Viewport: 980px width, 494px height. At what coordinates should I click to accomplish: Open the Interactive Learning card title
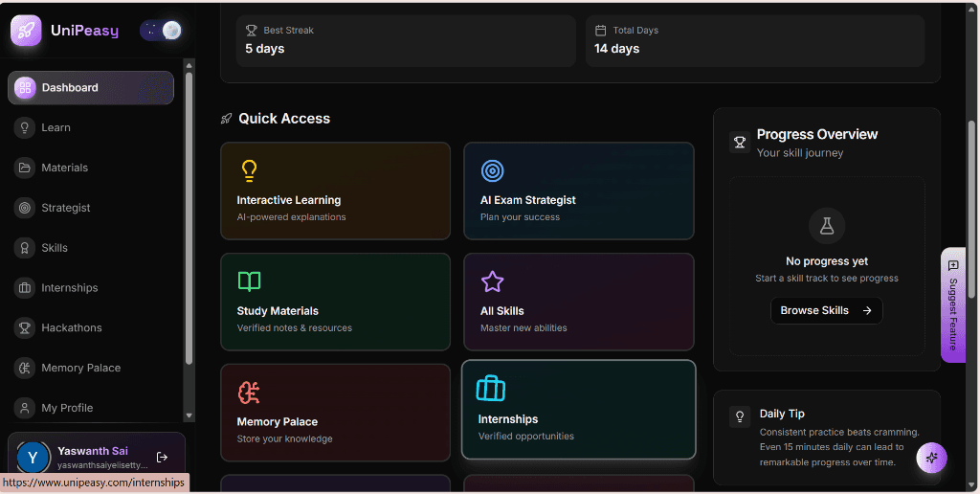click(x=289, y=200)
